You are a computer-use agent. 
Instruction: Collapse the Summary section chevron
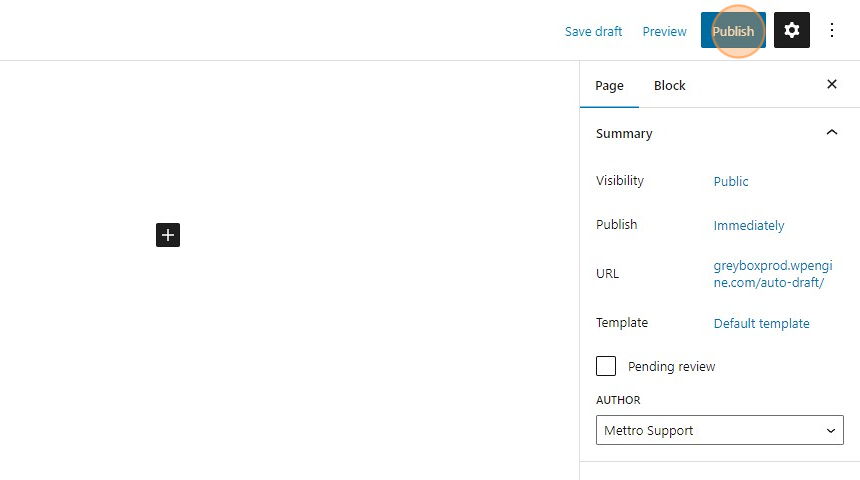click(831, 133)
